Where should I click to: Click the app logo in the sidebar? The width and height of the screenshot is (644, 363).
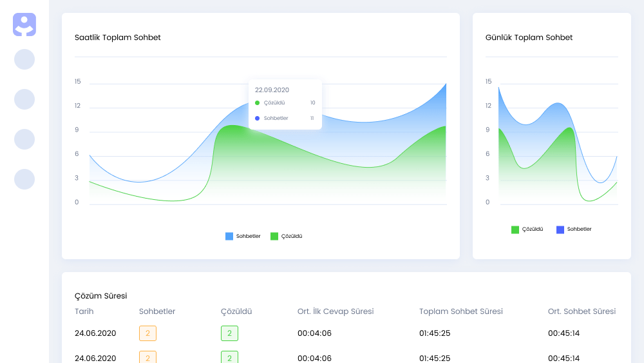point(24,25)
